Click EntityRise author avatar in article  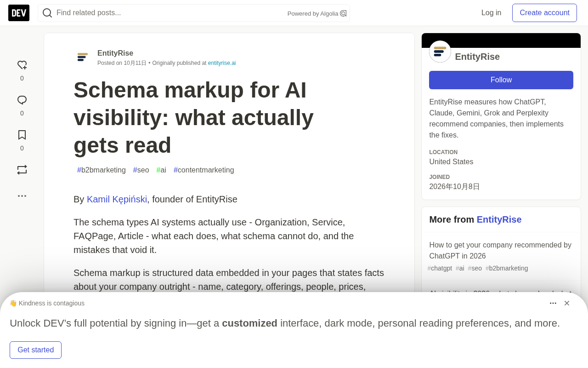[83, 57]
